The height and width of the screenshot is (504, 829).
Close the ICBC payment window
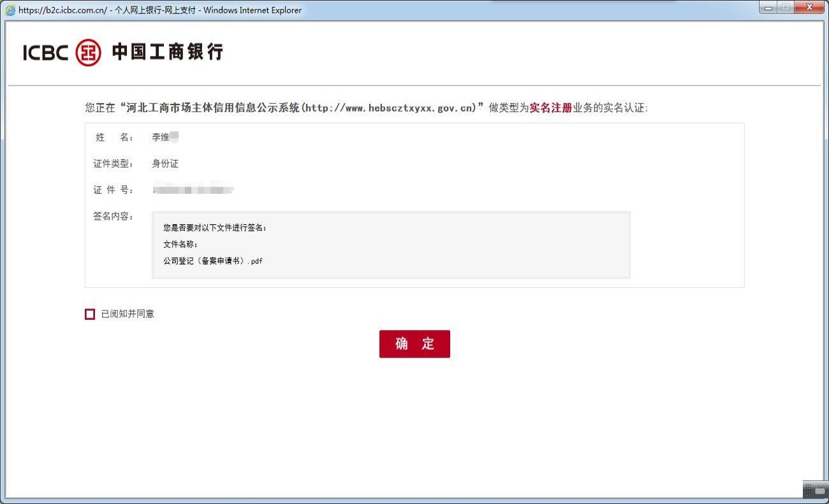point(810,8)
